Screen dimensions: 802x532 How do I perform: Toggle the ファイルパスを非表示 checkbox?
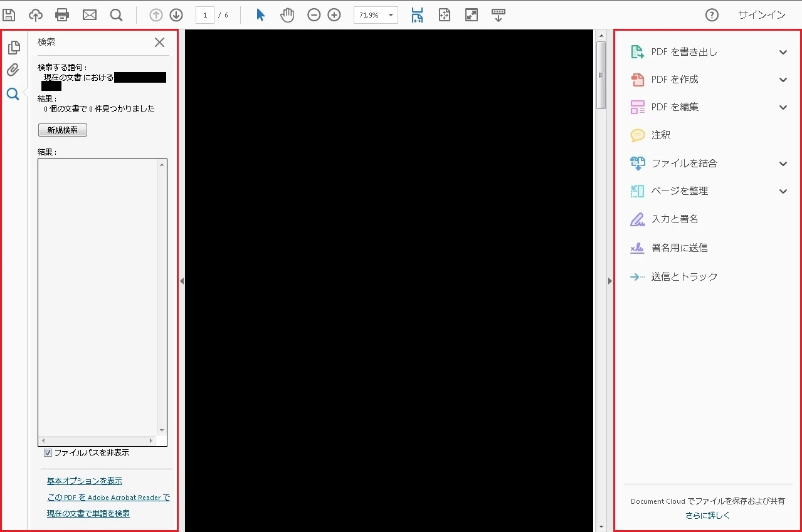click(x=48, y=452)
